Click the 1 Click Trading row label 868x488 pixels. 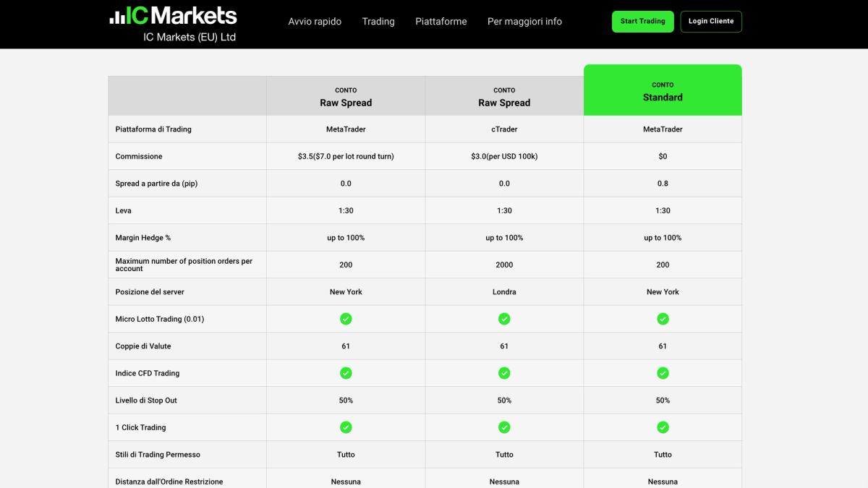[x=140, y=427]
